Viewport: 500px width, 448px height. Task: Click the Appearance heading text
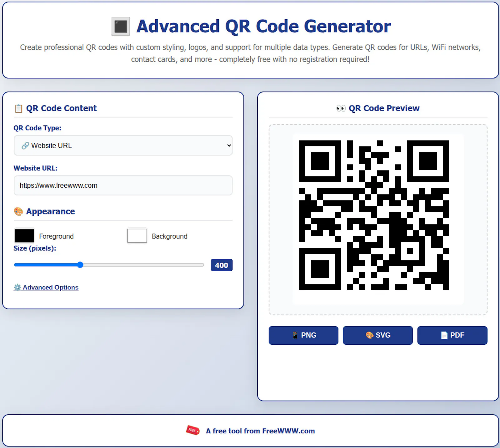point(51,211)
